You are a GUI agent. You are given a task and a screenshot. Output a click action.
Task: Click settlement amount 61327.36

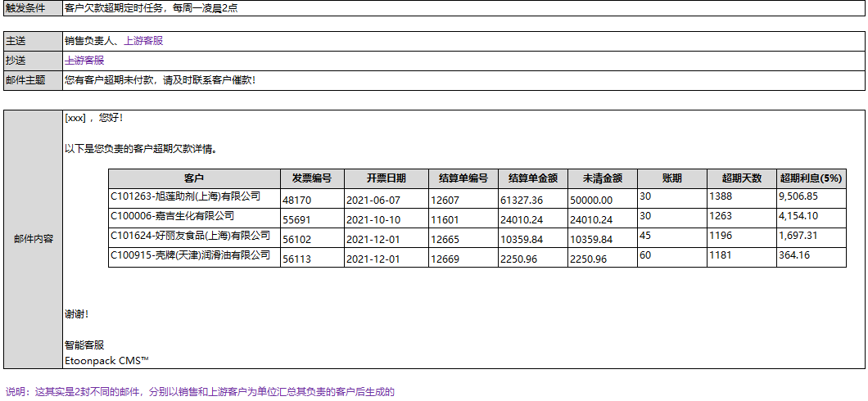pos(522,200)
